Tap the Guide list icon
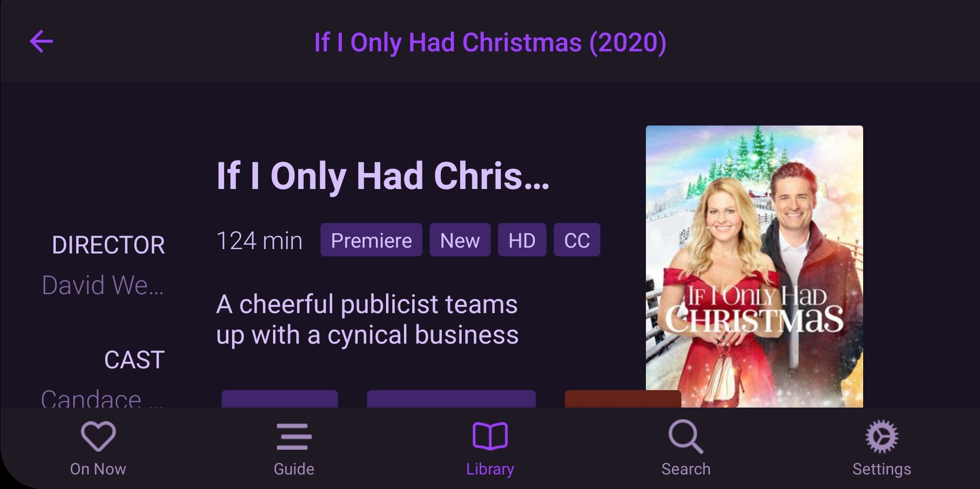980x489 pixels. (294, 437)
